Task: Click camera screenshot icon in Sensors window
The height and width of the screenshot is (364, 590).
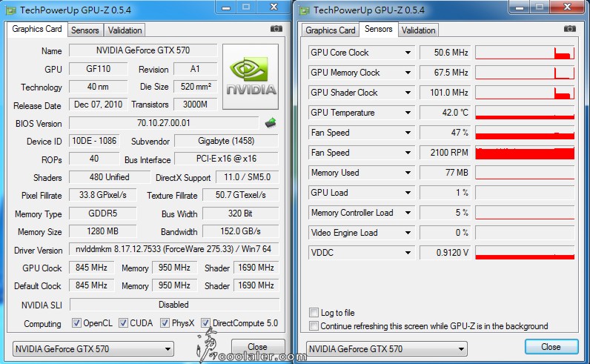Action: (570, 29)
